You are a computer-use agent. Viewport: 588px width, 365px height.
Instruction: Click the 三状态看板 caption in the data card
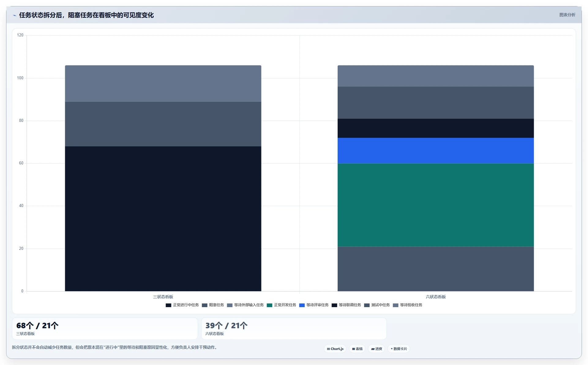[25, 334]
